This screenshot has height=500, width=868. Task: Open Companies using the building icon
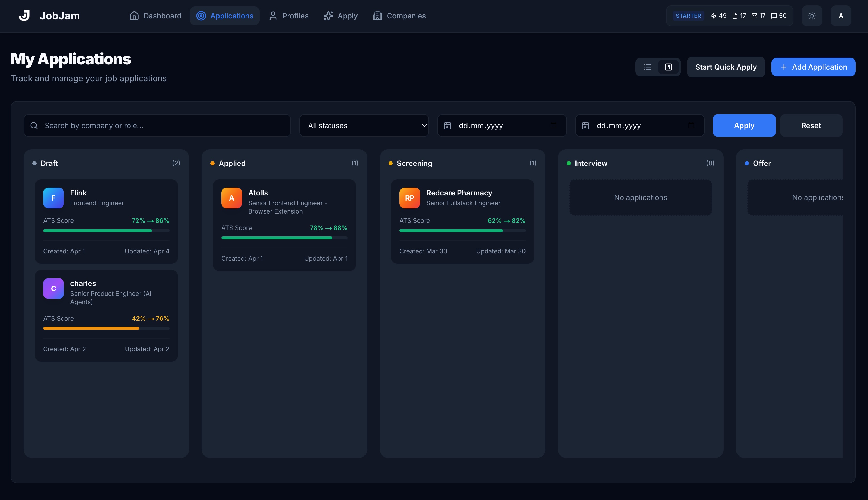coord(377,16)
